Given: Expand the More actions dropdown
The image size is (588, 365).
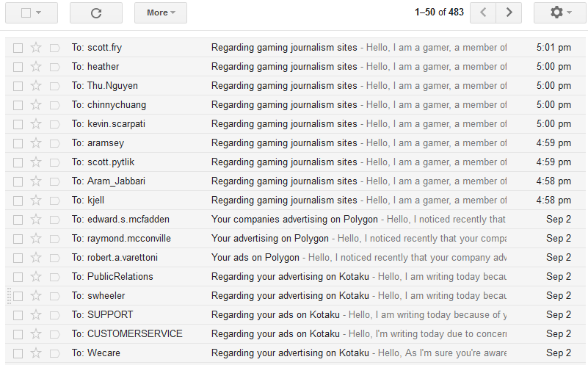Looking at the screenshot, I should click(x=160, y=12).
